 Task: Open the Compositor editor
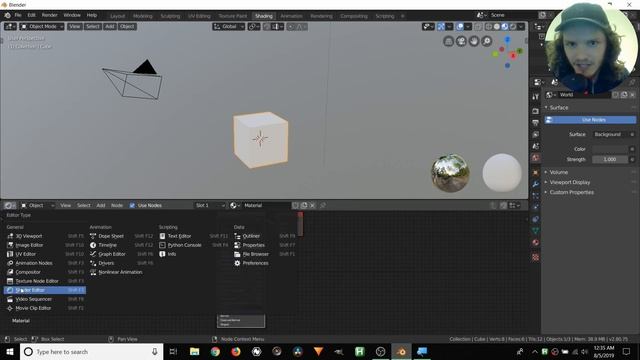point(45,272)
